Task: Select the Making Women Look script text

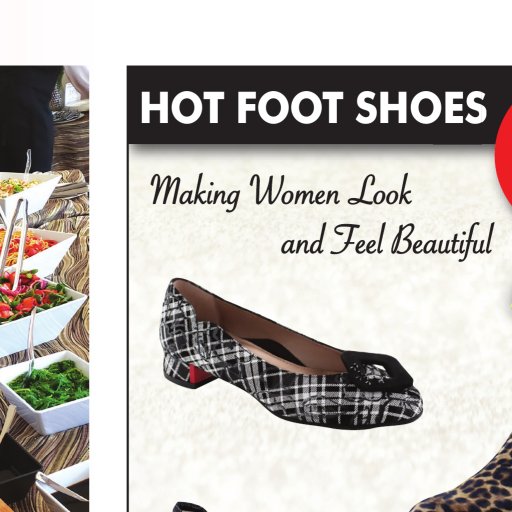Action: pyautogui.click(x=281, y=192)
